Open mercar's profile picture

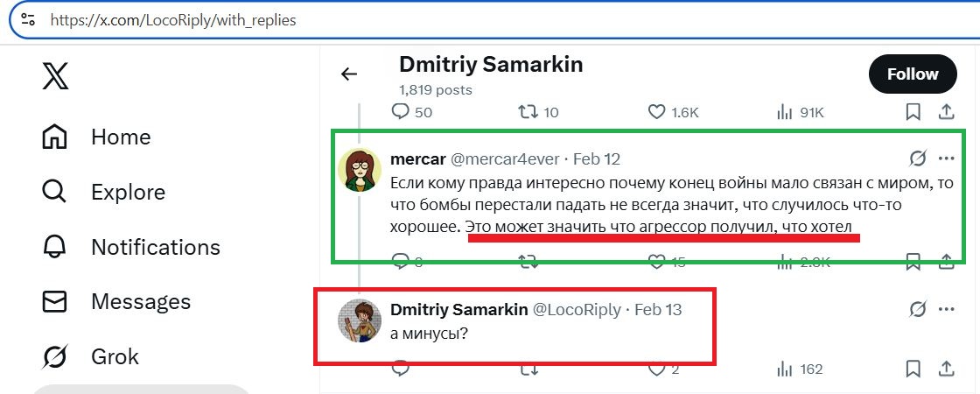(358, 171)
